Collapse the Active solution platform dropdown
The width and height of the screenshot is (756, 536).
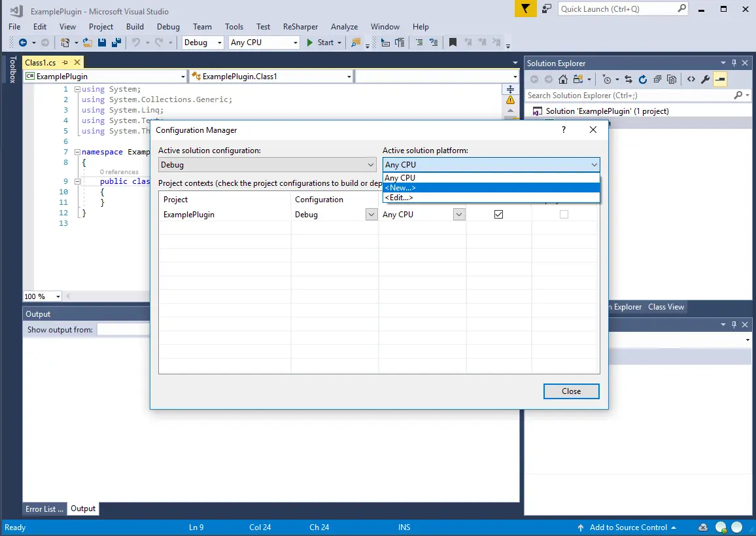[x=594, y=164]
